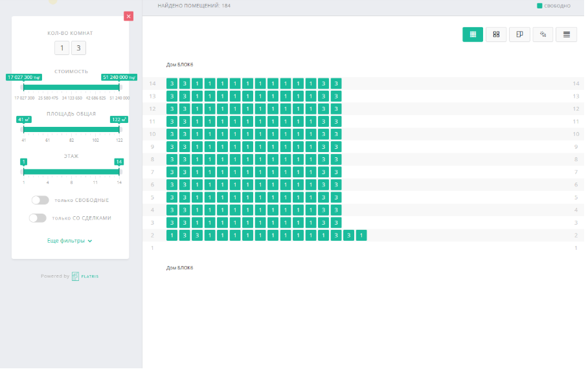Click the Flatris logo icon

point(76,276)
